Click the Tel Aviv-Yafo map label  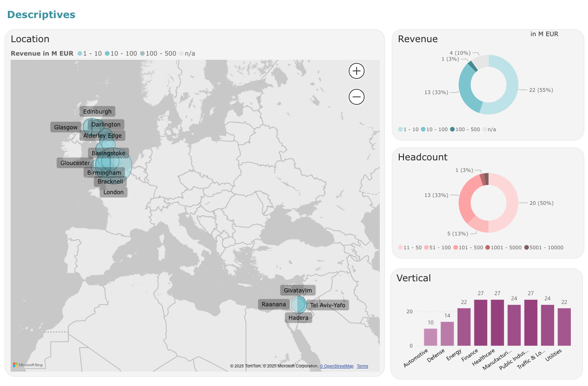[327, 305]
